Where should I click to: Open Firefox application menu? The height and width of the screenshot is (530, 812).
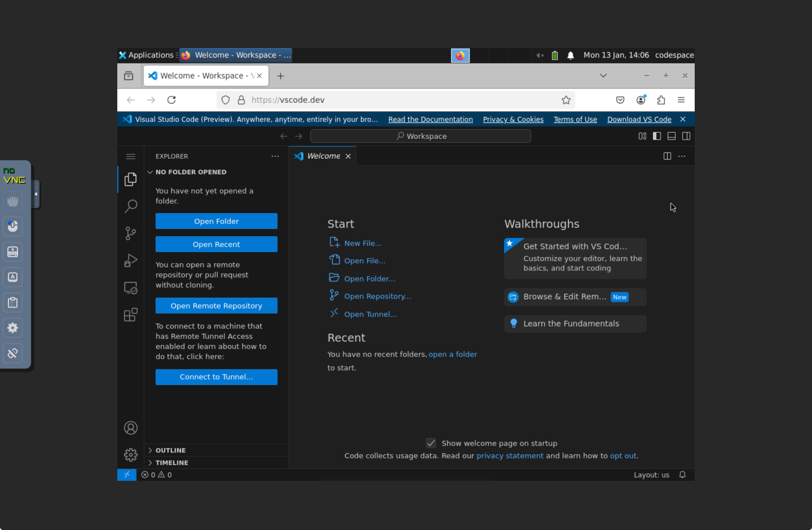(681, 100)
